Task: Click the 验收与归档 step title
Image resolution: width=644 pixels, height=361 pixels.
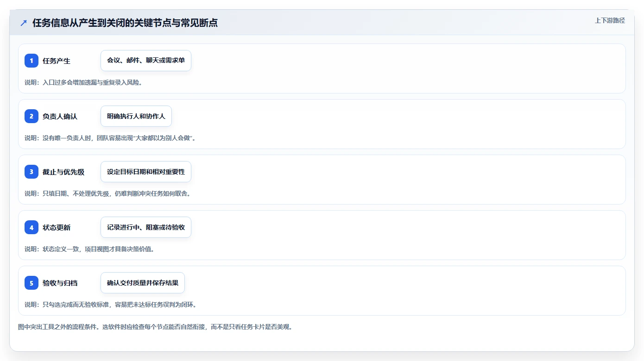Action: click(60, 283)
